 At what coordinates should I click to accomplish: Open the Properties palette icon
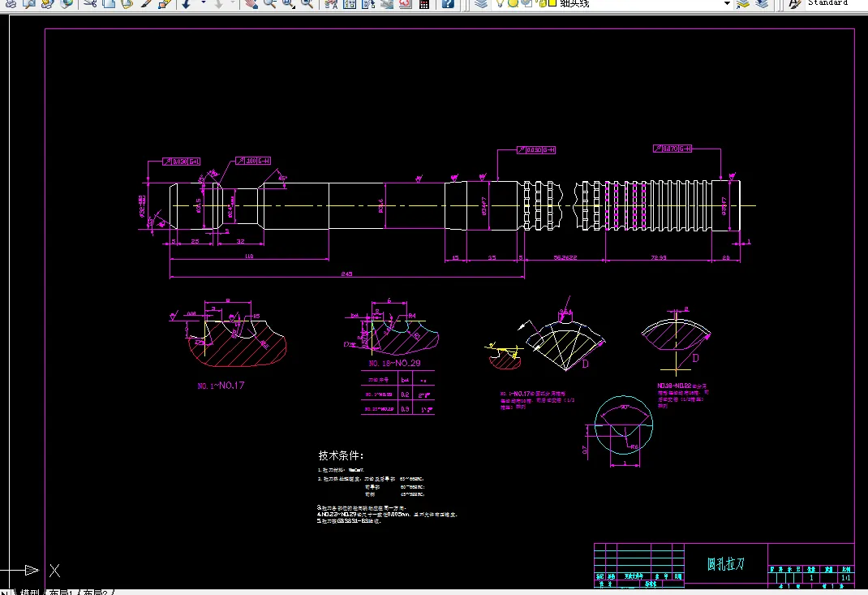pos(331,3)
